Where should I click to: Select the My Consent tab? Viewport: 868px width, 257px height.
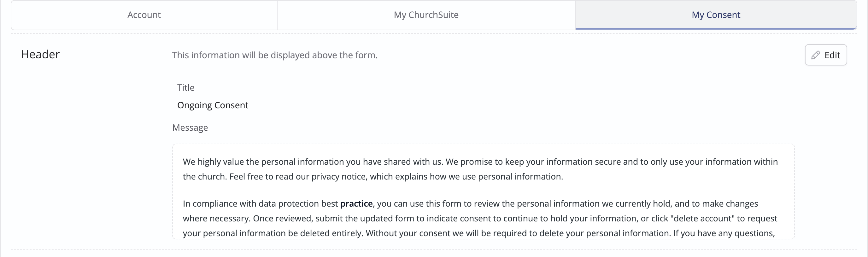click(x=716, y=15)
